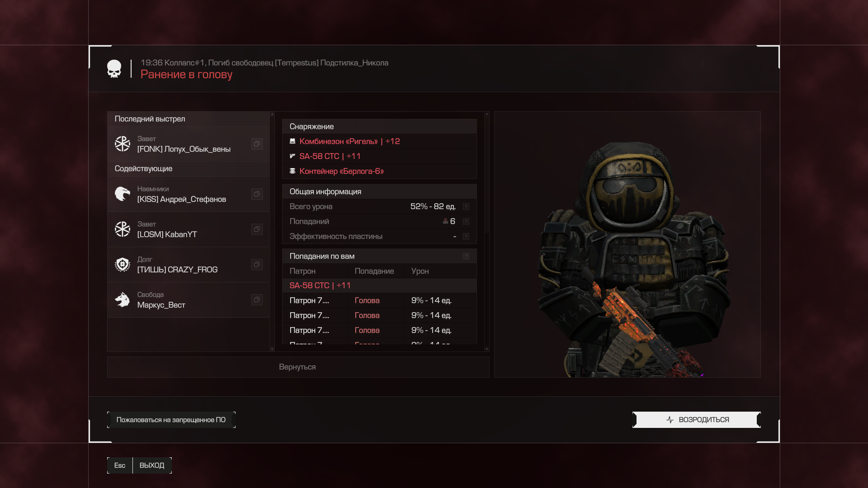Click the Ранение в голову death cause title

click(x=186, y=75)
